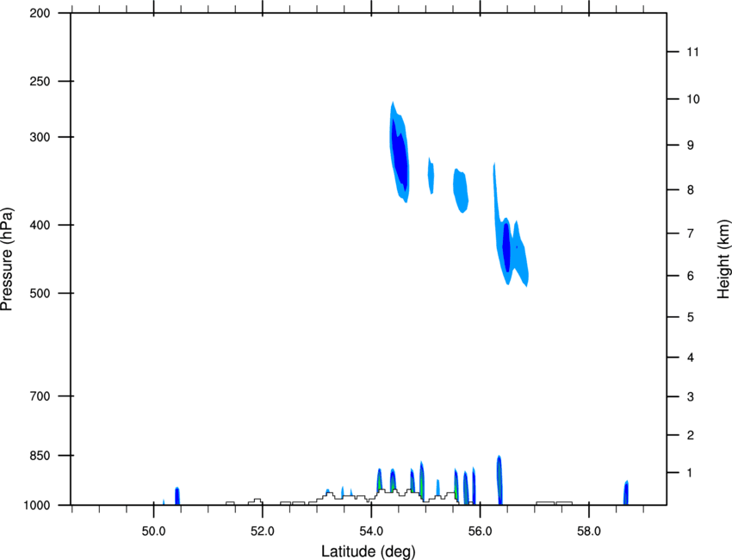The width and height of the screenshot is (732, 560).
Task: Click the "Height (km)" axis title
Action: pos(723,258)
